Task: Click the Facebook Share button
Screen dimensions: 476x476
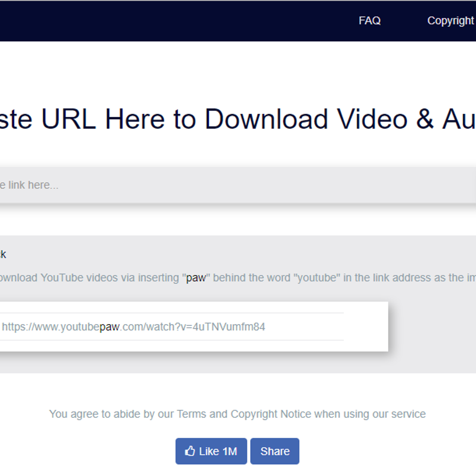Action: pos(275,451)
